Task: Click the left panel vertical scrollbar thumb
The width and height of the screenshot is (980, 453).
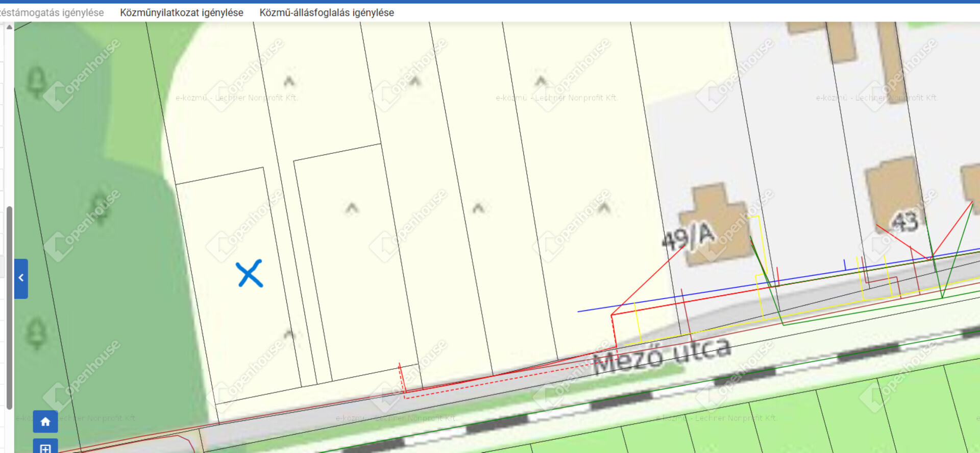Action: pos(9,306)
